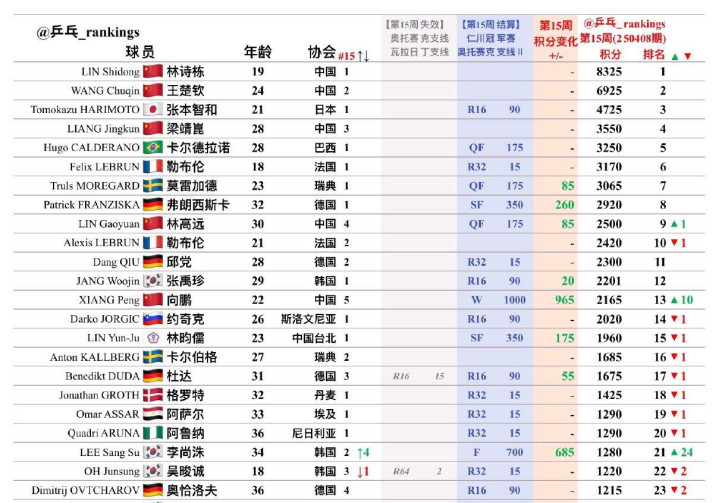Click the points value 4725
Viewport: 719px width, 503px height.
coord(609,110)
